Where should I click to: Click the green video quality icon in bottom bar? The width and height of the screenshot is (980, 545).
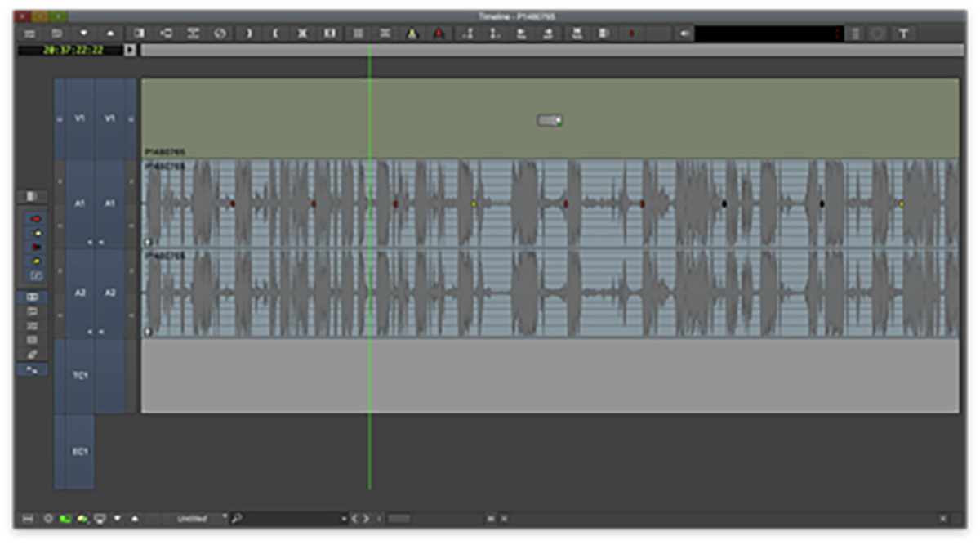[65, 519]
